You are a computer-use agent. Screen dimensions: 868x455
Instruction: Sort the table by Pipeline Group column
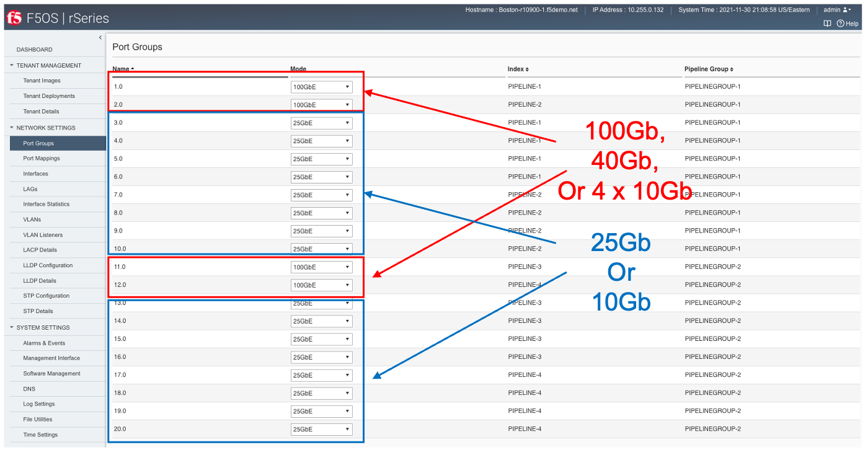coord(709,69)
